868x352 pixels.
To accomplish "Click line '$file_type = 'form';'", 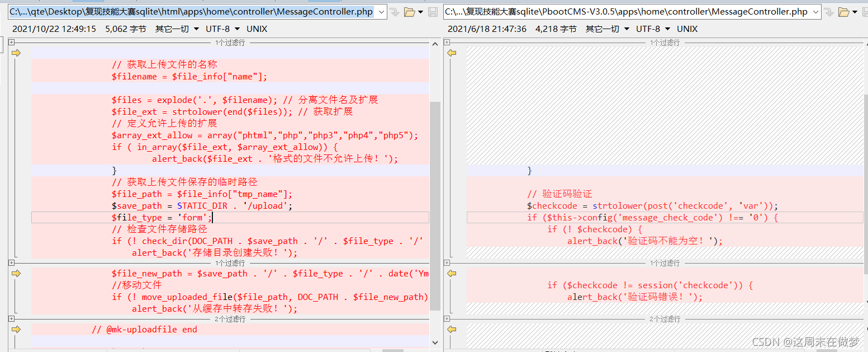I will 162,218.
